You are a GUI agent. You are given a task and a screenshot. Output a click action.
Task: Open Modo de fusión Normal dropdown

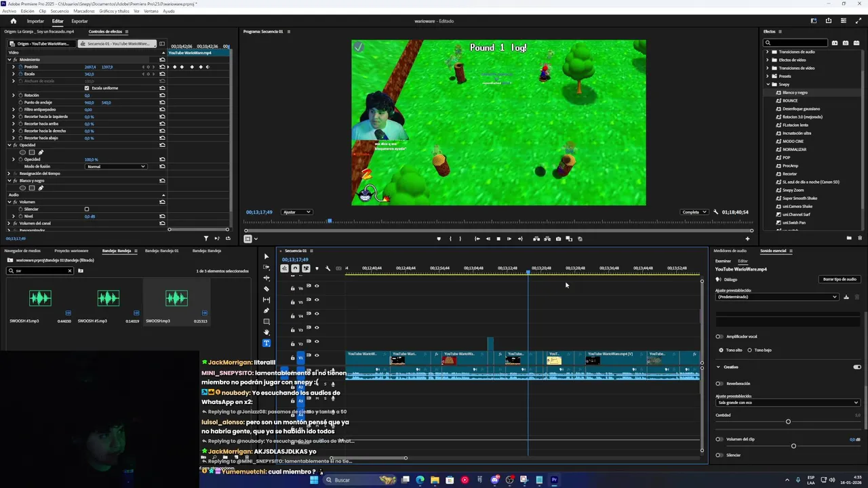tap(116, 166)
